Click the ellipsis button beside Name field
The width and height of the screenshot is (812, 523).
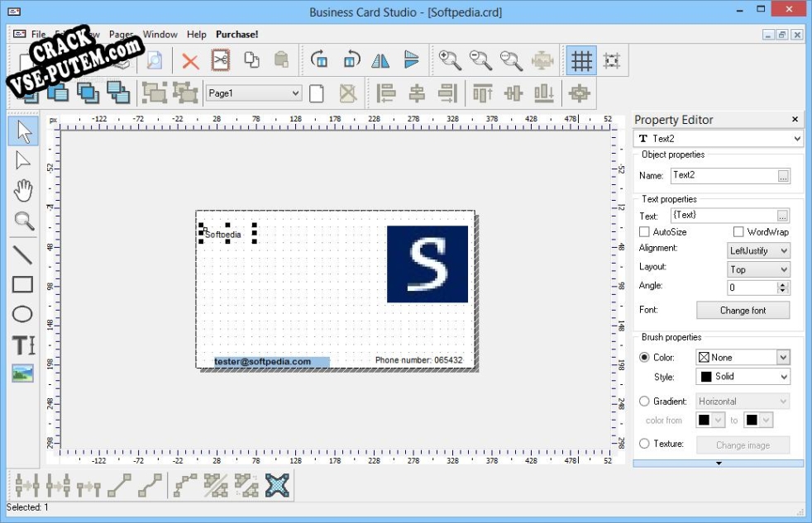tap(783, 177)
